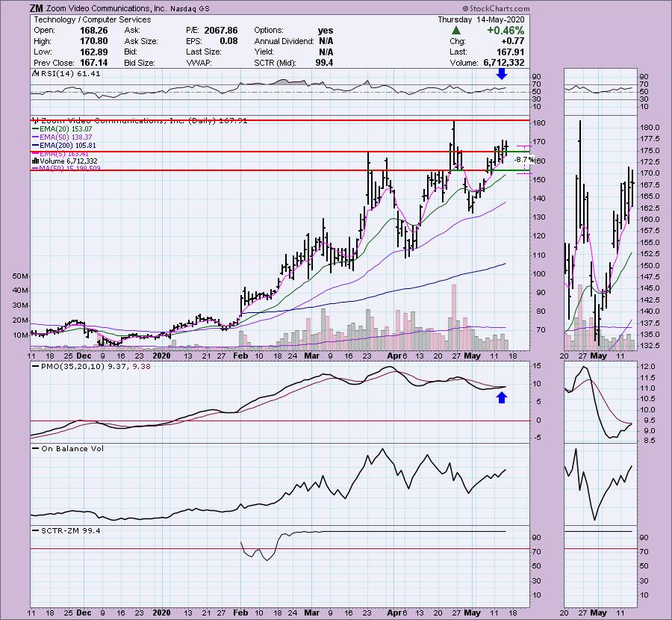Click the green EMA(20) legend color line

point(36,129)
